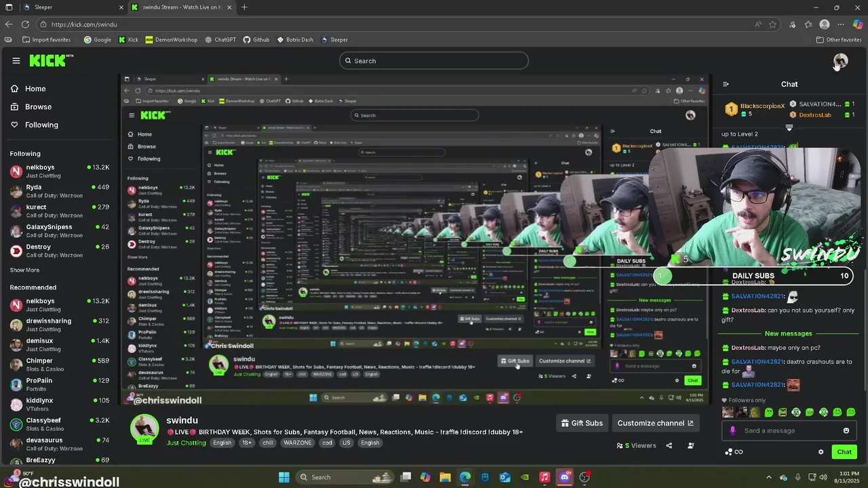This screenshot has height=488, width=868.
Task: Open the Botrix Dash bookmark
Action: [295, 40]
